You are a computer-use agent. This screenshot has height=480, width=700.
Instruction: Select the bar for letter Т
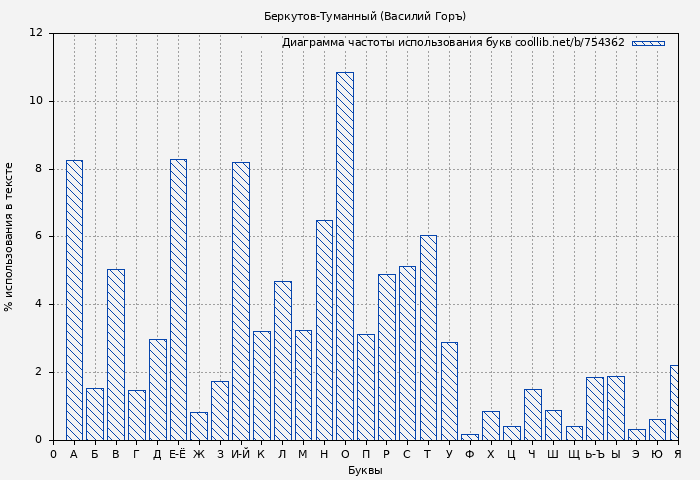428,338
